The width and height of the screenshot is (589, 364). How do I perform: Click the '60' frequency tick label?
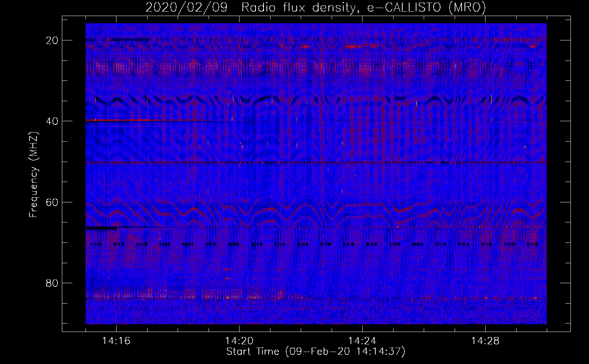52,202
